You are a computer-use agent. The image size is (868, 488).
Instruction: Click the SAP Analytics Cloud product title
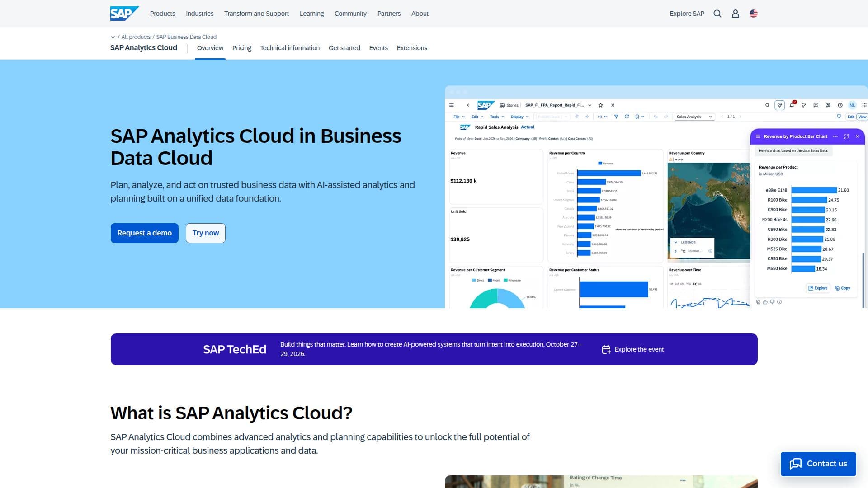click(144, 48)
